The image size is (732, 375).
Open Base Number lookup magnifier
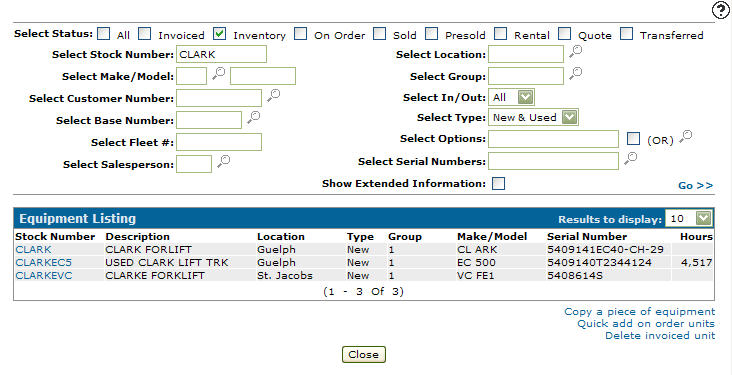coord(253,117)
